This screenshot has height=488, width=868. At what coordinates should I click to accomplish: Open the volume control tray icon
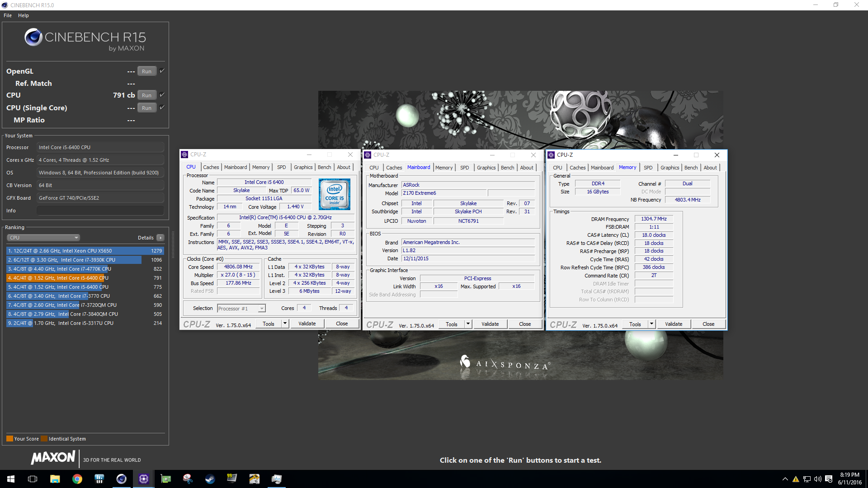click(x=817, y=479)
